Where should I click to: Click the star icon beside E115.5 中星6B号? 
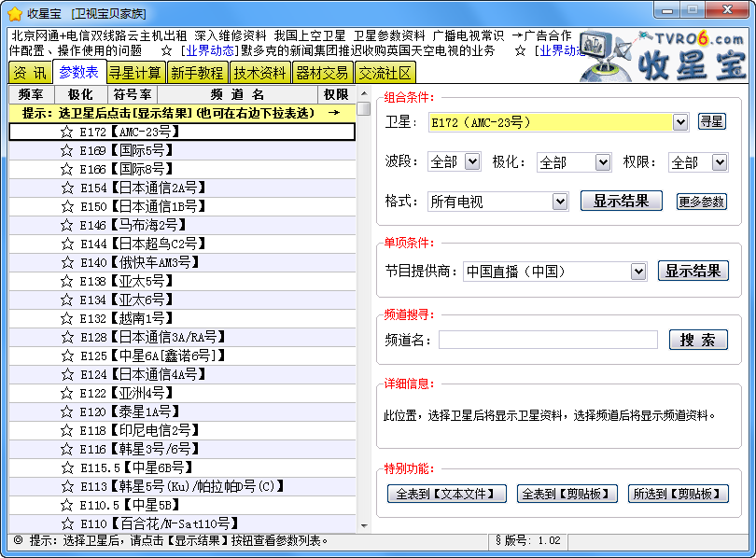pyautogui.click(x=67, y=467)
